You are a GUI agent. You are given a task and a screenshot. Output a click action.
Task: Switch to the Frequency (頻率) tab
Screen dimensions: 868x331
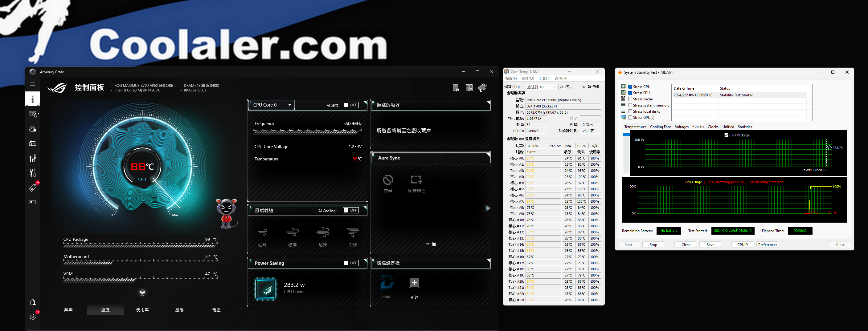(68, 310)
